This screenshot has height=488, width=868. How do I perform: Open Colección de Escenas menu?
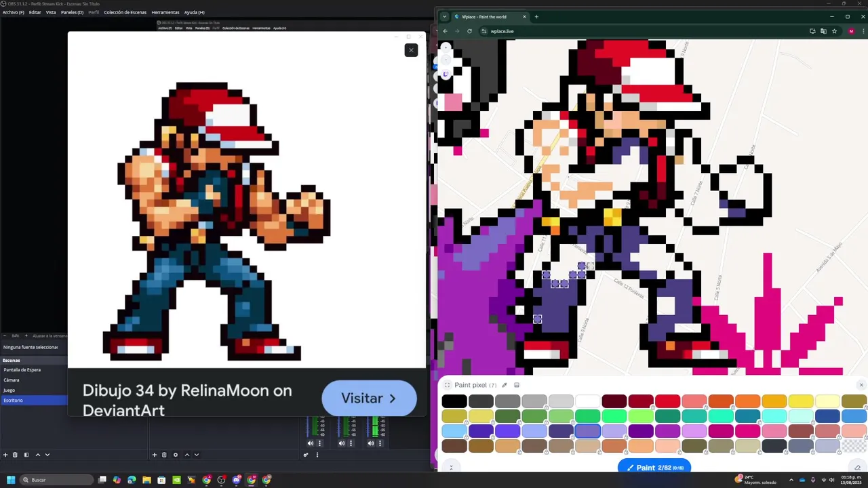[x=125, y=12]
